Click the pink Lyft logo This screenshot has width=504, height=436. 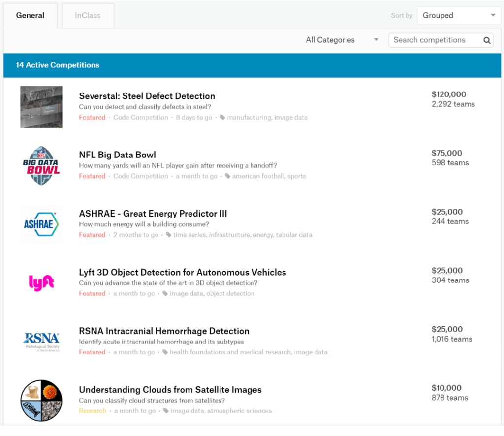41,282
